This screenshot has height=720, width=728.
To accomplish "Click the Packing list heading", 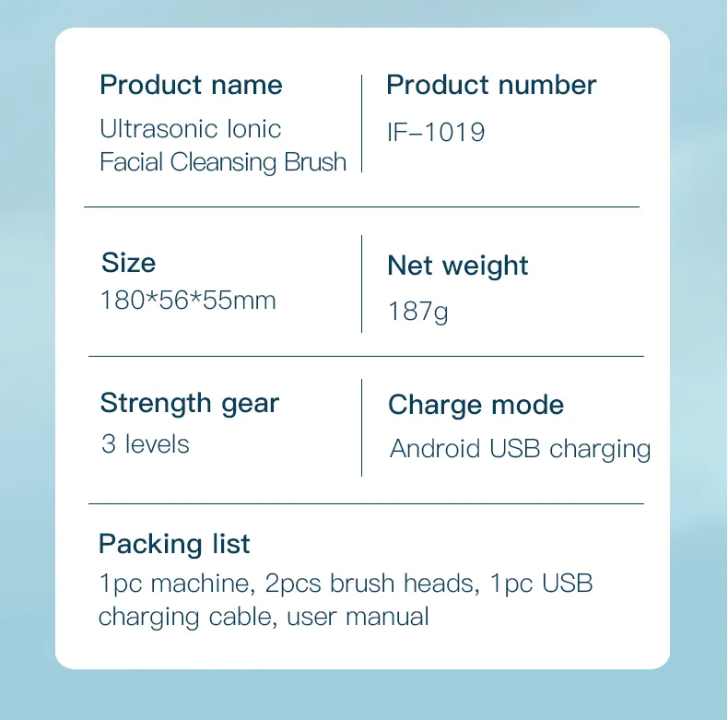I will click(174, 544).
